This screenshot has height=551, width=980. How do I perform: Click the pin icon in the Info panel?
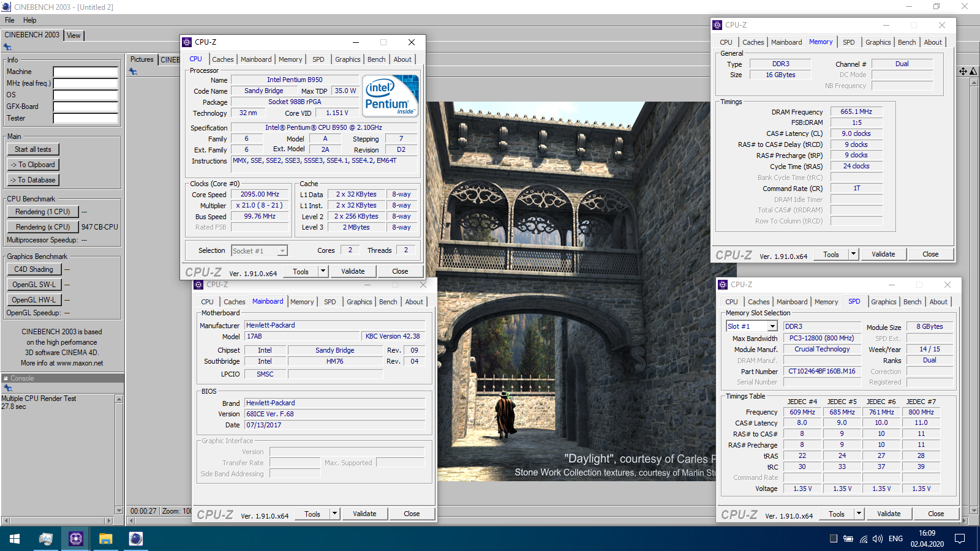[7, 47]
